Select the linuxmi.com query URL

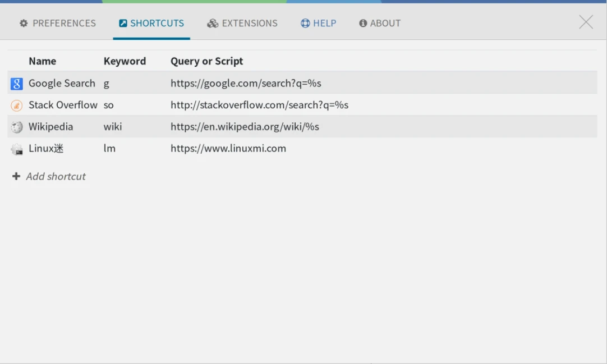point(228,149)
